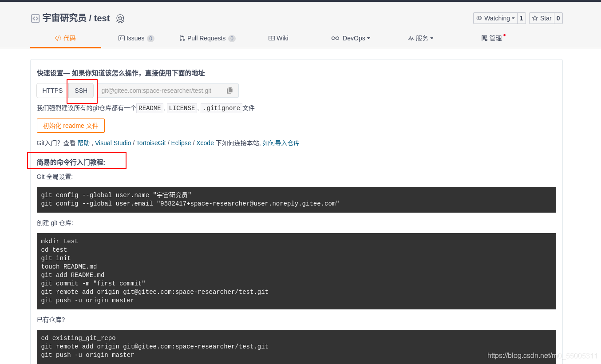This screenshot has height=364, width=601.
Task: Click 初始化 readme 文件 button
Action: pyautogui.click(x=71, y=126)
